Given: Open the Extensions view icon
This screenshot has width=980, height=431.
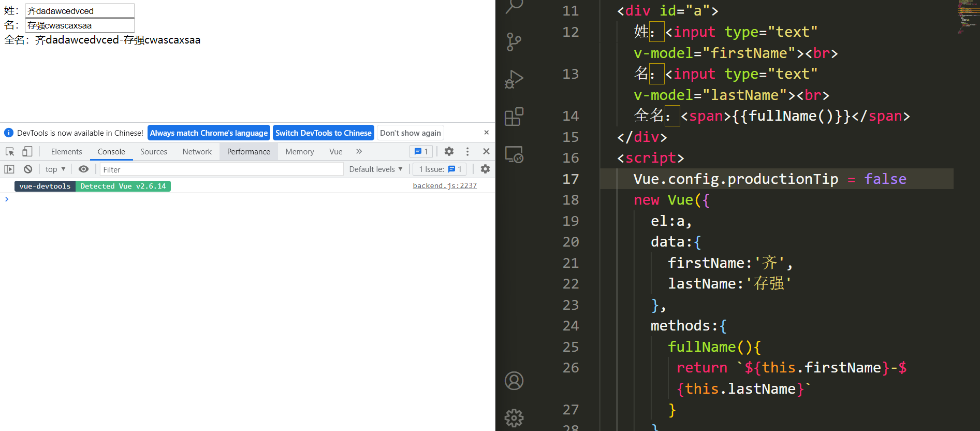Looking at the screenshot, I should 514,117.
